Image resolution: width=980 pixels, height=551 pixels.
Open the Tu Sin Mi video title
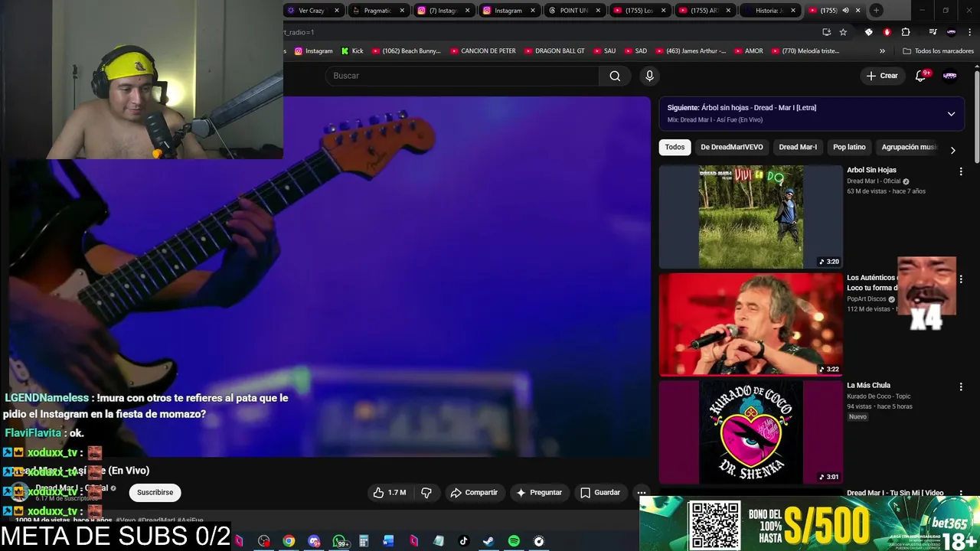click(895, 493)
